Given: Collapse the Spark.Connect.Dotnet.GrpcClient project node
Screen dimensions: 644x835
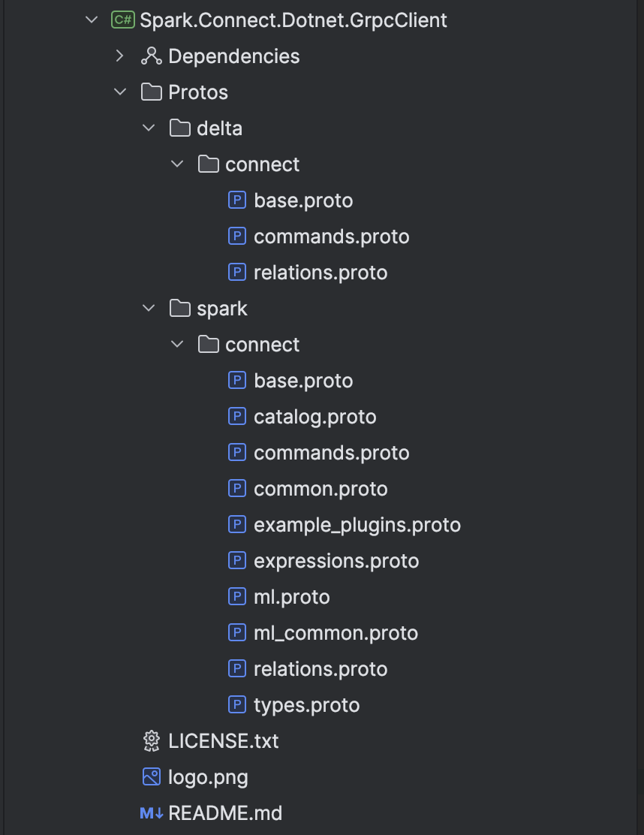Looking at the screenshot, I should pos(92,20).
